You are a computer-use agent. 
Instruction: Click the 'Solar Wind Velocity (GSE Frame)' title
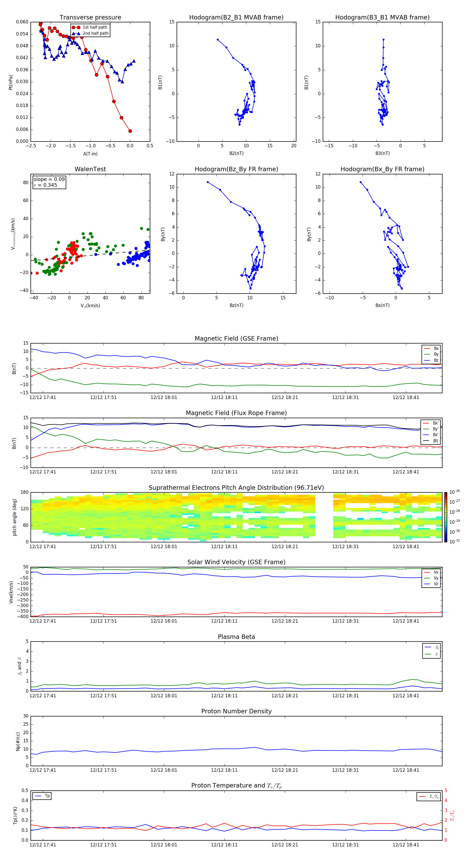coord(236,562)
